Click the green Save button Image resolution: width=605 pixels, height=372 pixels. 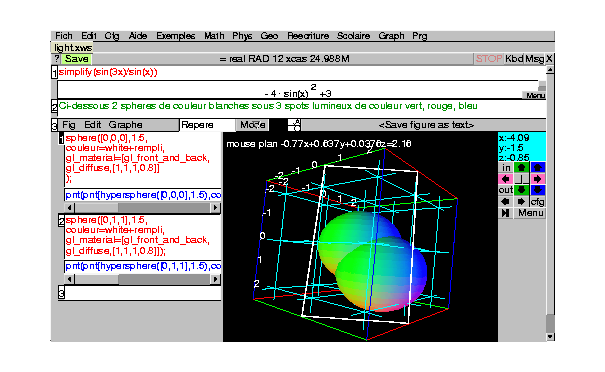coord(76,59)
